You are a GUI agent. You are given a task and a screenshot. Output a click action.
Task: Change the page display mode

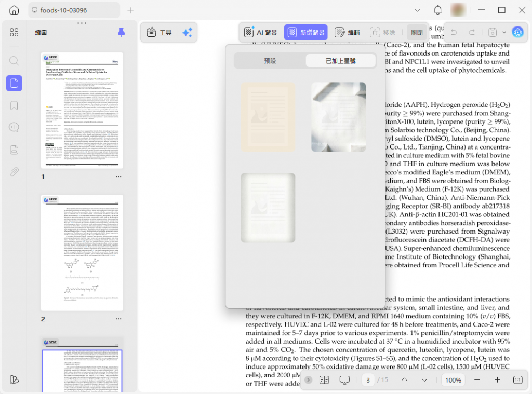tap(324, 380)
